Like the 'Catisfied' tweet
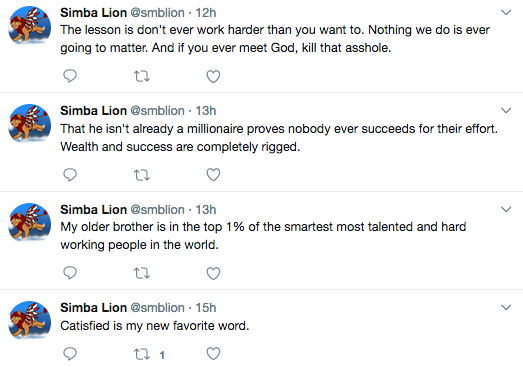This screenshot has width=523, height=367. click(213, 354)
